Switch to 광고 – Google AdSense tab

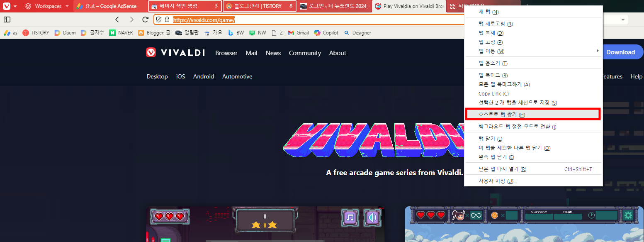109,6
